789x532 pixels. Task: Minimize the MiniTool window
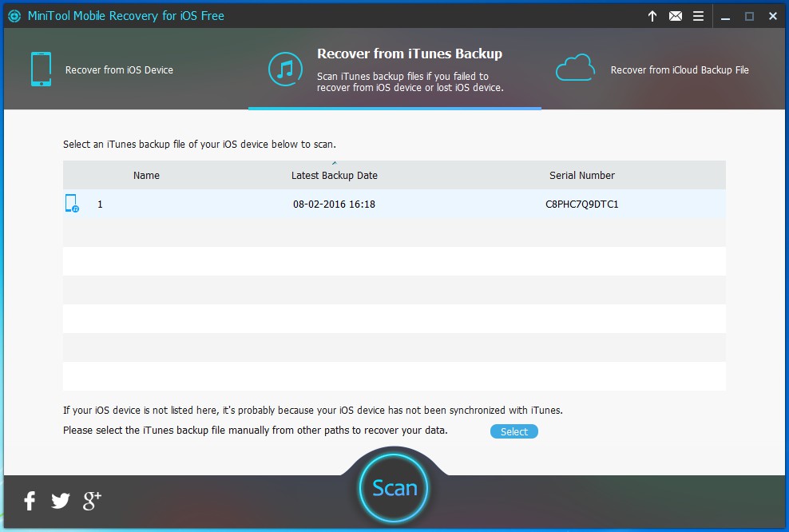point(725,18)
